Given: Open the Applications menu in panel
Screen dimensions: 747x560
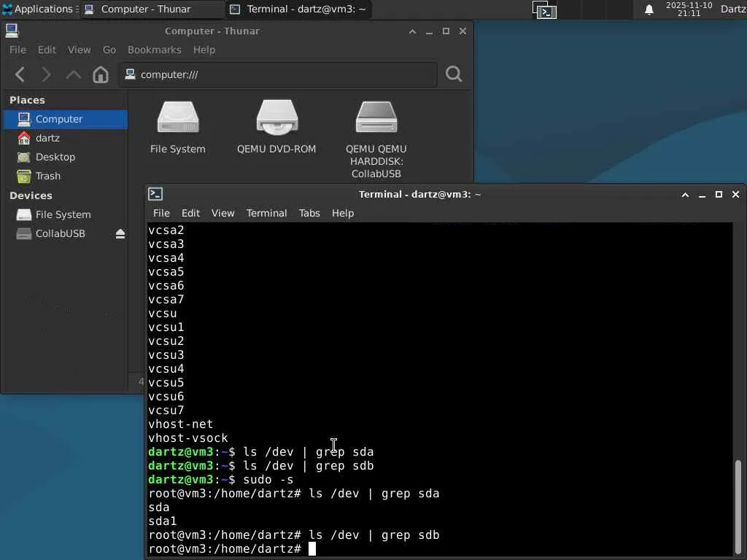Looking at the screenshot, I should tap(41, 9).
